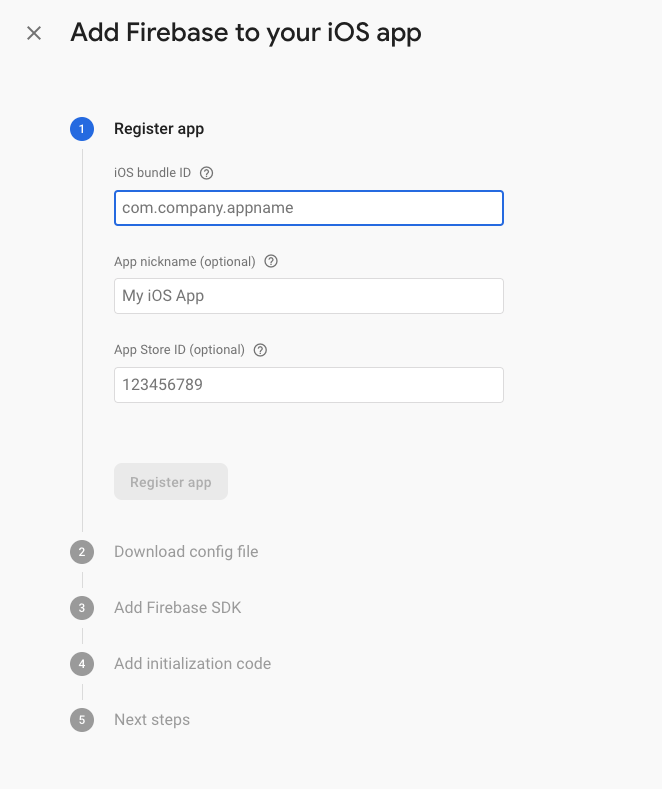The width and height of the screenshot is (662, 789).
Task: Collapse the Register app step heading
Action: click(x=159, y=129)
